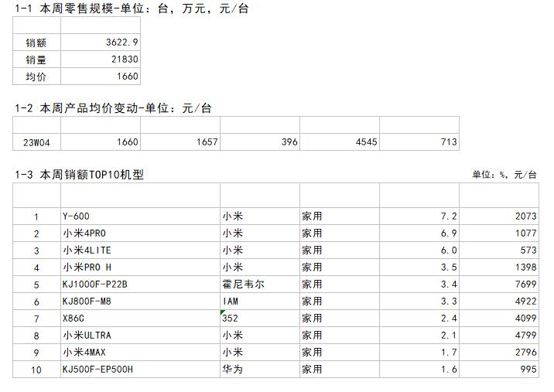Screen dimensions: 554x392
Task: Select model X86C cell
Action: (140, 319)
